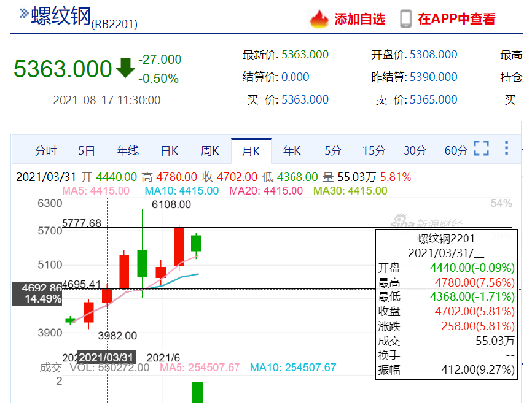Click the tooltip 收盘 value 4702.00(5.81%)

pos(475,311)
